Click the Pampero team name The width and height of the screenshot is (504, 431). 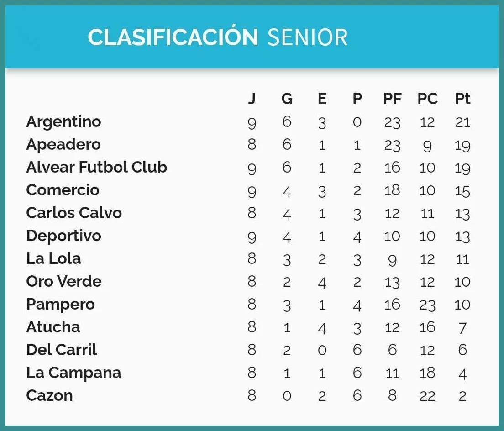60,305
